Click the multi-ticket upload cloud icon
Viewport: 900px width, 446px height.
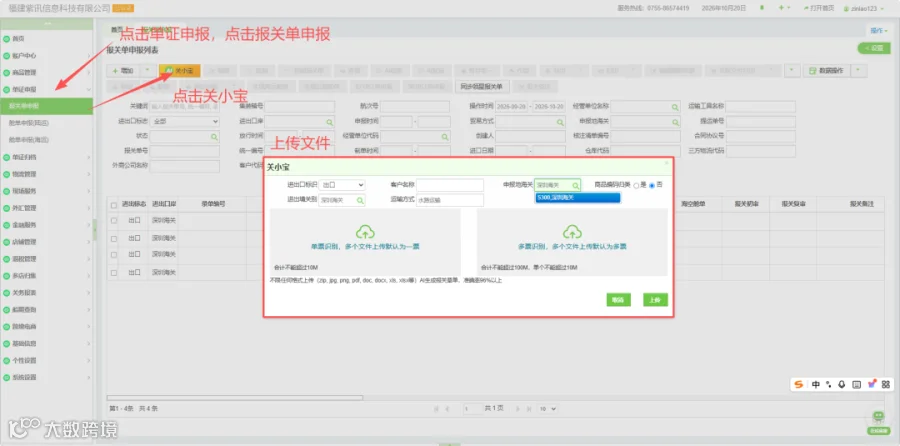pos(572,231)
